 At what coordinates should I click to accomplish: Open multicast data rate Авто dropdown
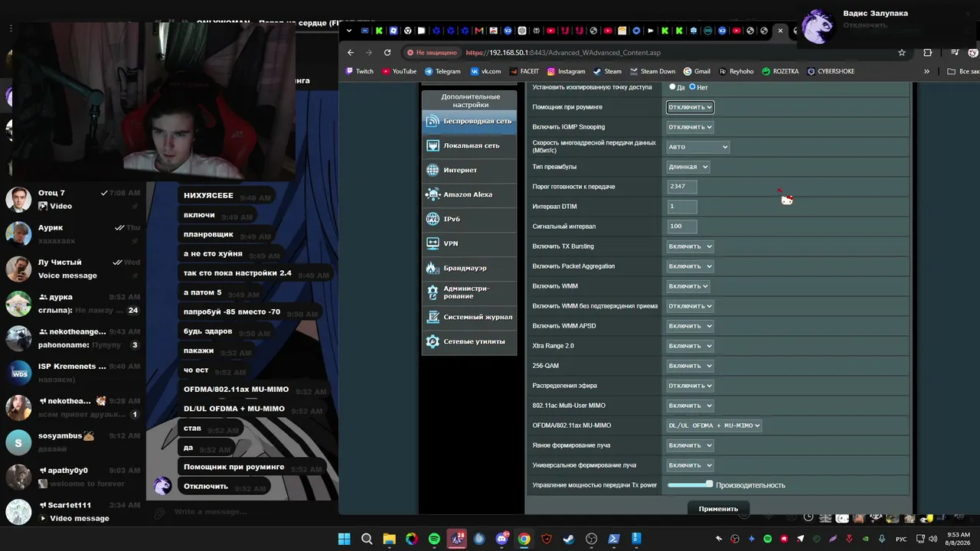pyautogui.click(x=697, y=147)
